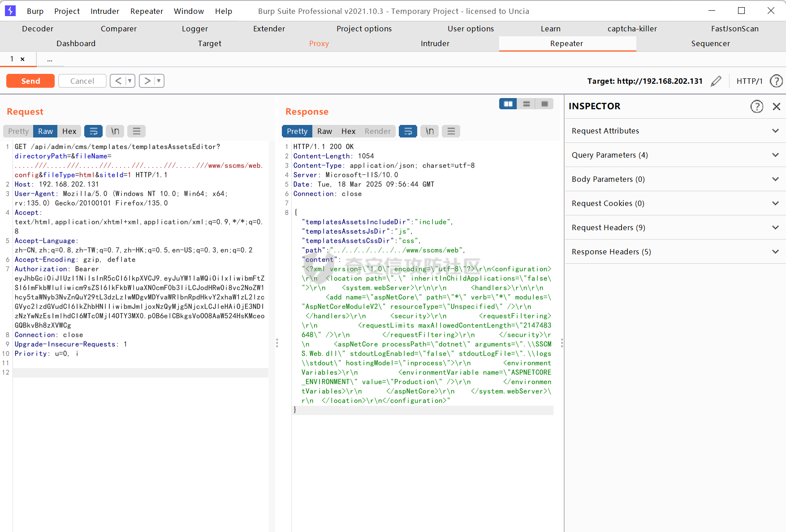
Task: Close Repeater tab 1
Action: (x=22, y=59)
